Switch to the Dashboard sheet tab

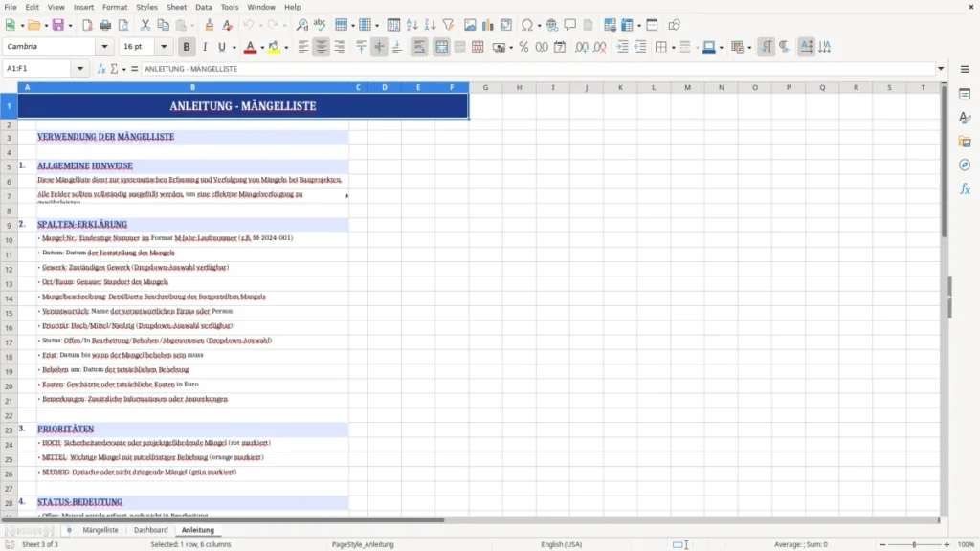(x=150, y=530)
